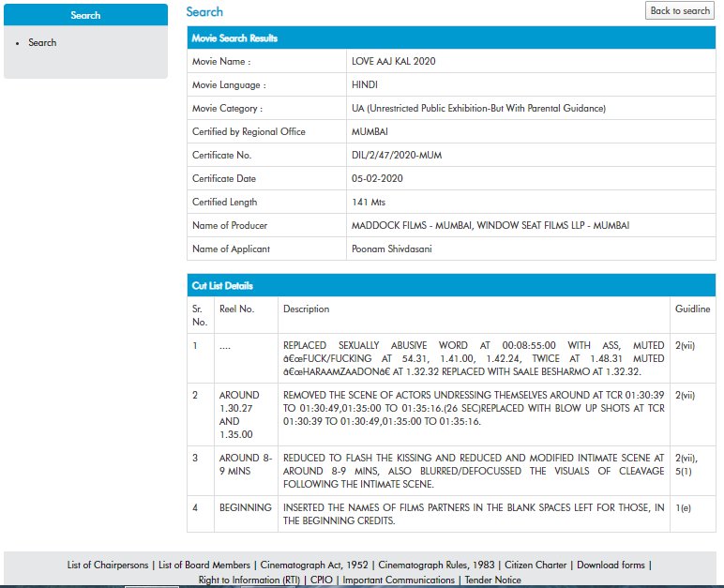Select the MADDOCK FILMS producer value
724x588 pixels.
coord(490,225)
